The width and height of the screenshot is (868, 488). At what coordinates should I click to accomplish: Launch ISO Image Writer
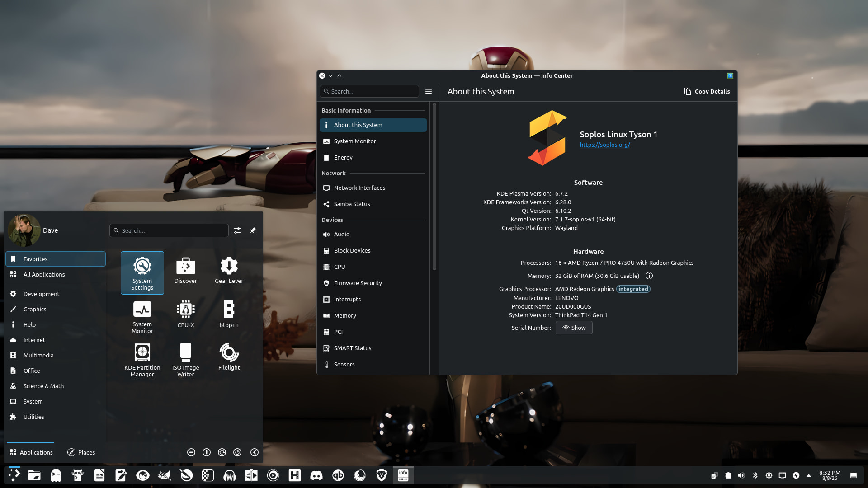[x=186, y=360]
